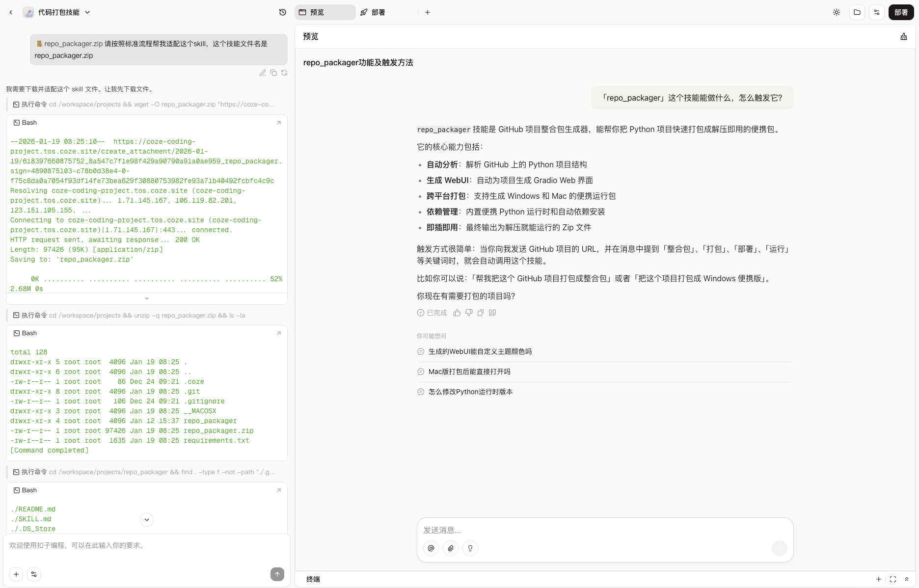Click the attachment icon in message box

click(451, 548)
